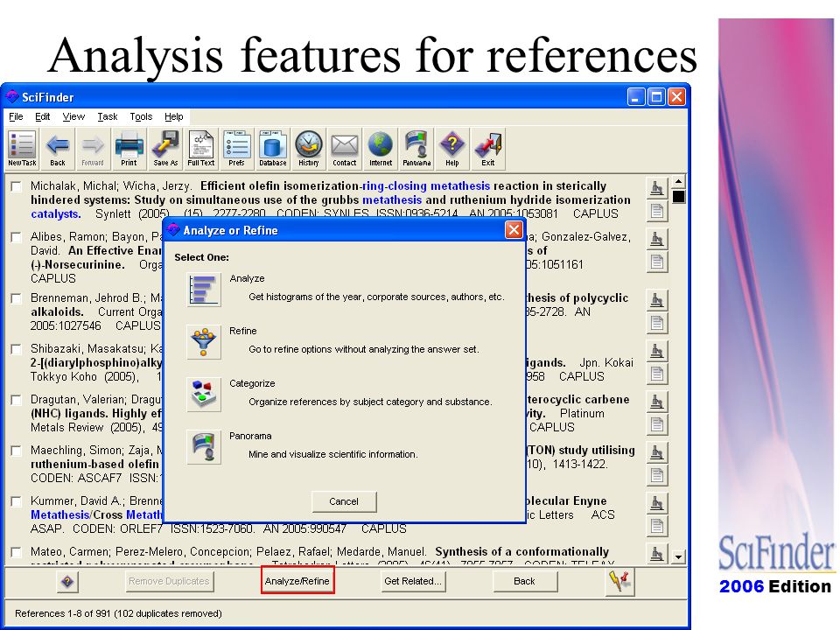The width and height of the screenshot is (840, 630).
Task: Click the scroll down arrow of reference list
Action: tap(679, 557)
